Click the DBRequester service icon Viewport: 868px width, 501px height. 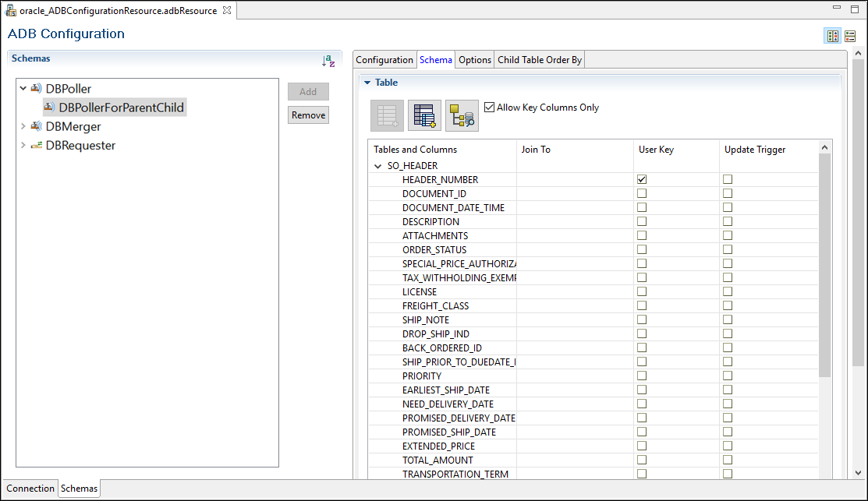[36, 146]
